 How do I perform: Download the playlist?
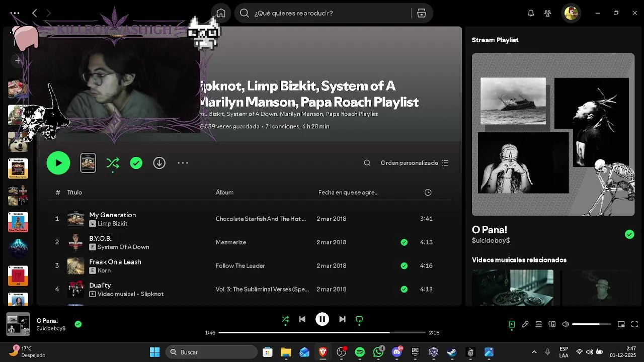[159, 163]
